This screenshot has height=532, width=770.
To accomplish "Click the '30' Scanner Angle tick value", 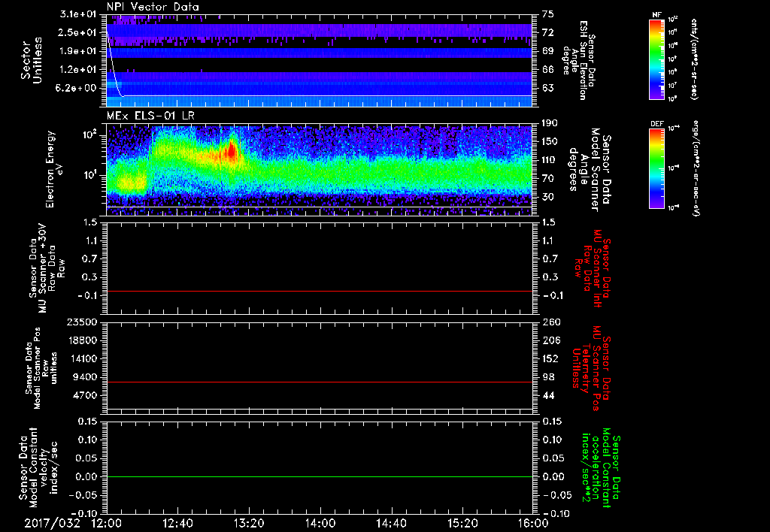I will 547,197.
